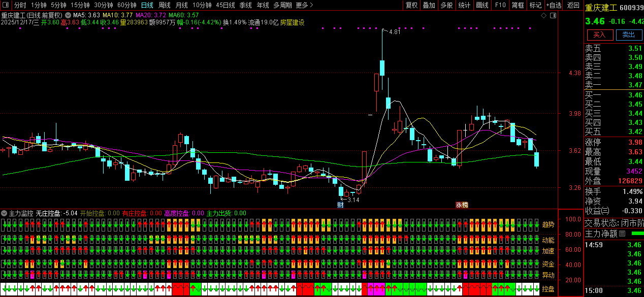644x297 pixels.
Task: Toggle the left sidebar panel icon
Action: point(7,5)
